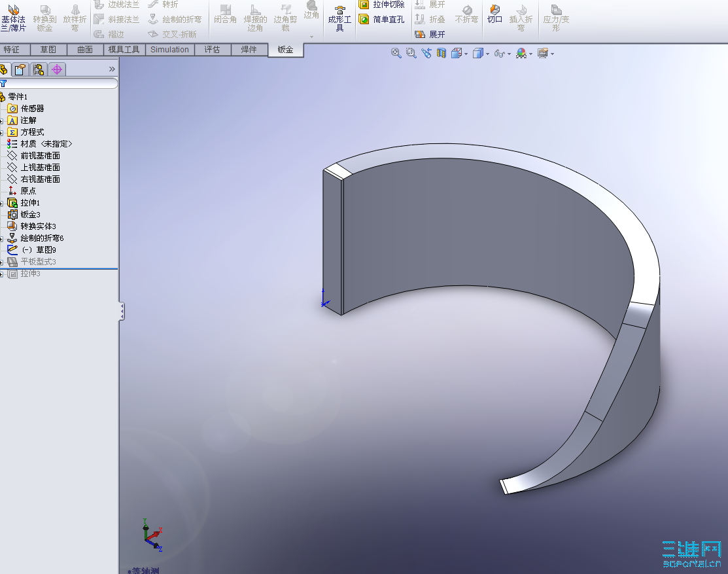Open the Simulation tab
Image resolution: width=728 pixels, height=574 pixels.
169,50
